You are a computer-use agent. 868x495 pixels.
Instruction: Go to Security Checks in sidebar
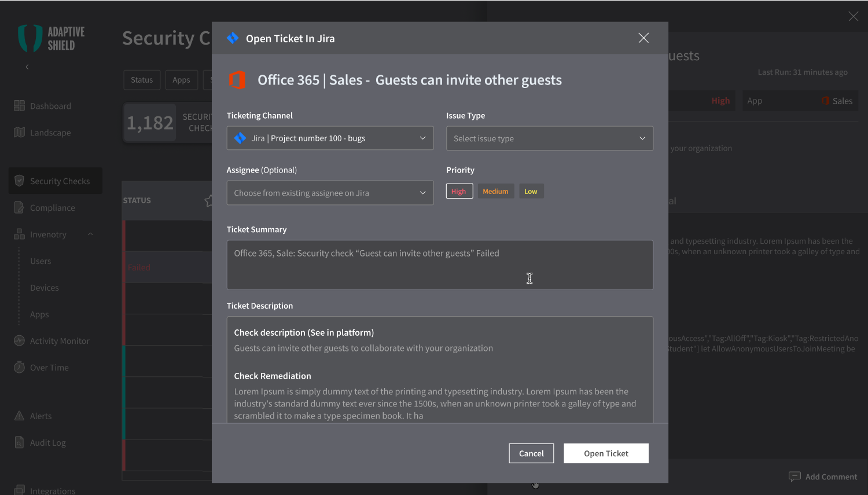coord(56,181)
